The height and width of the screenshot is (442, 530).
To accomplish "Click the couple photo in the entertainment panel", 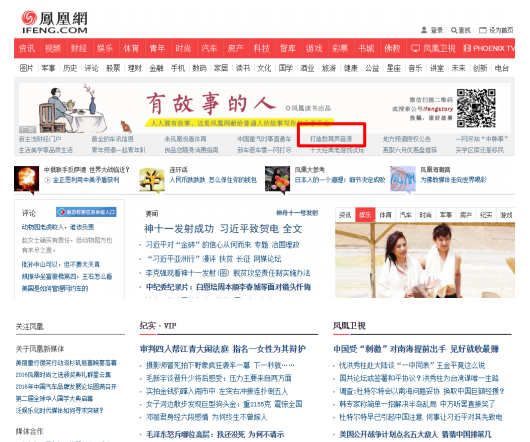I will 425,260.
